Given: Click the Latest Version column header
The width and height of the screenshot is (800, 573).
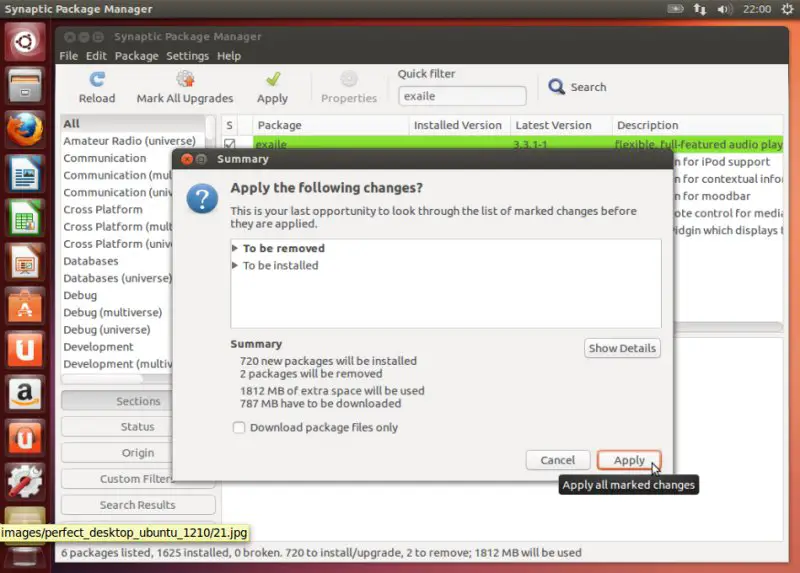Looking at the screenshot, I should pos(561,125).
